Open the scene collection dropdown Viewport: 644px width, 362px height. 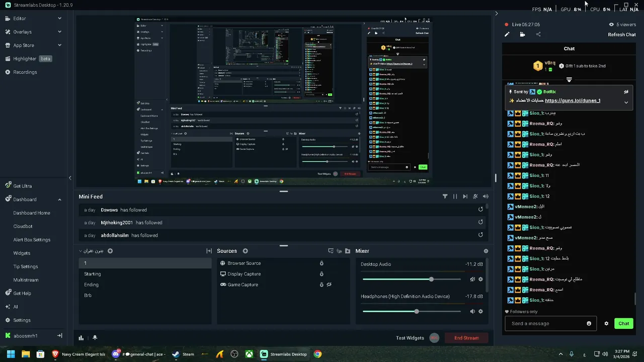point(91,251)
